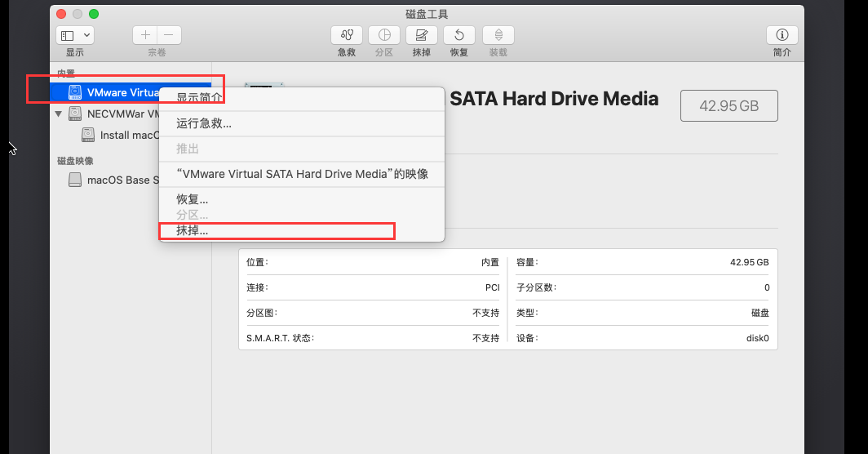Choose 运行急救… from context menu
This screenshot has height=454, width=868.
pyautogui.click(x=302, y=123)
